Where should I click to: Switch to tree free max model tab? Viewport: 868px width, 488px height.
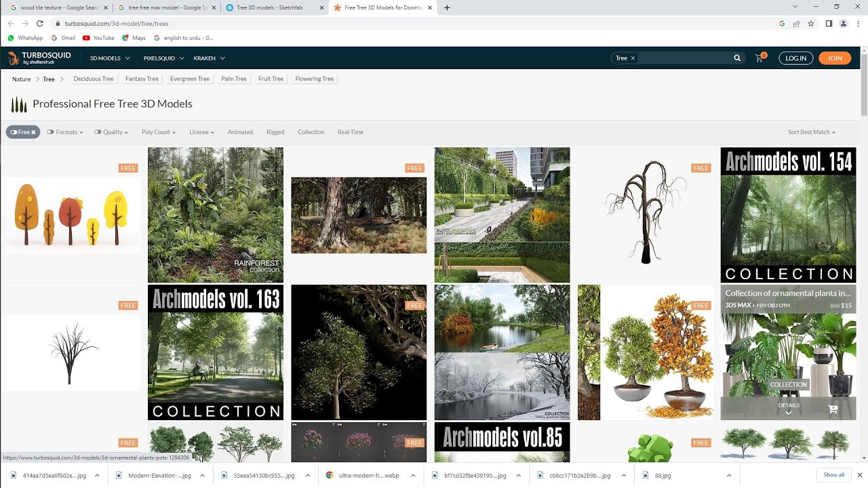point(166,7)
